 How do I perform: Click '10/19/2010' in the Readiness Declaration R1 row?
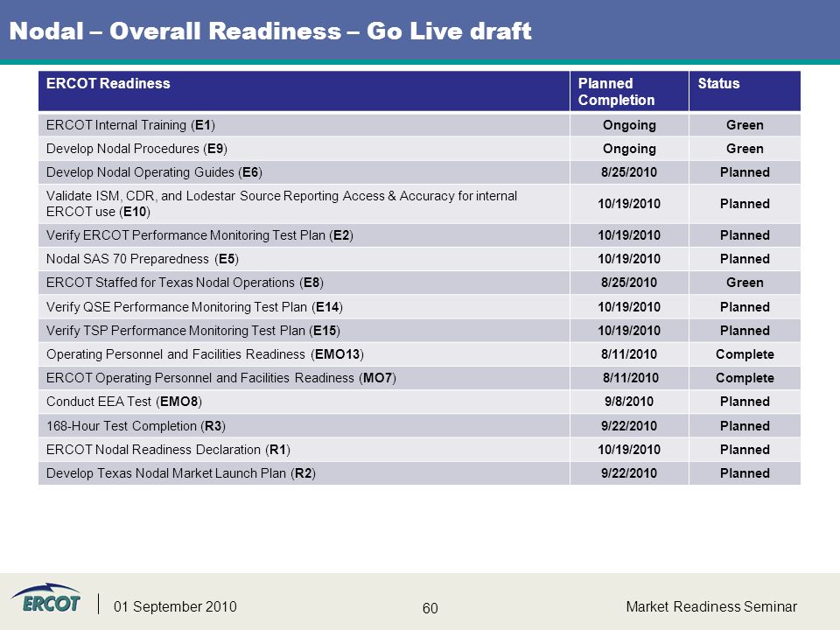(629, 450)
